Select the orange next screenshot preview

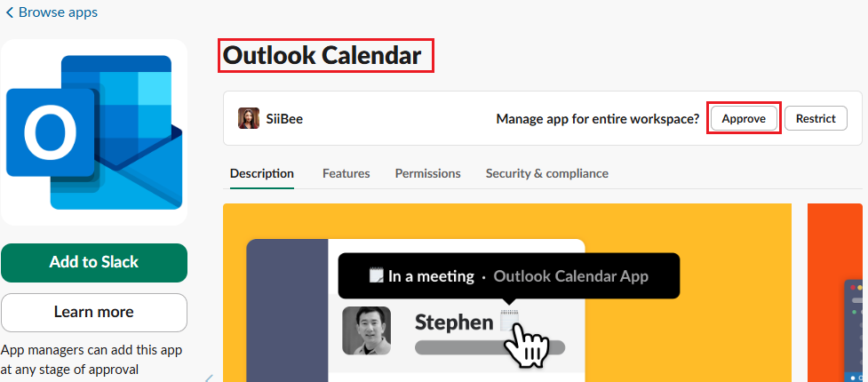(838, 292)
